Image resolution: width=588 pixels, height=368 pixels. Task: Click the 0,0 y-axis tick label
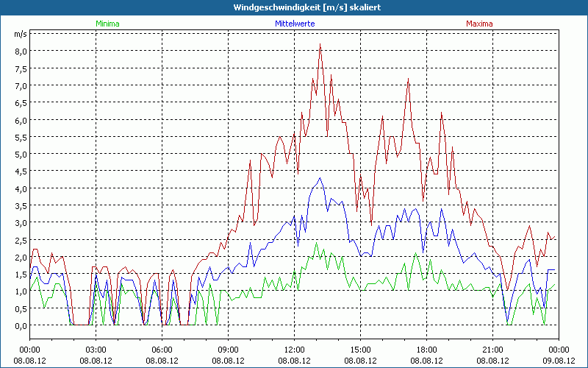(x=21, y=326)
